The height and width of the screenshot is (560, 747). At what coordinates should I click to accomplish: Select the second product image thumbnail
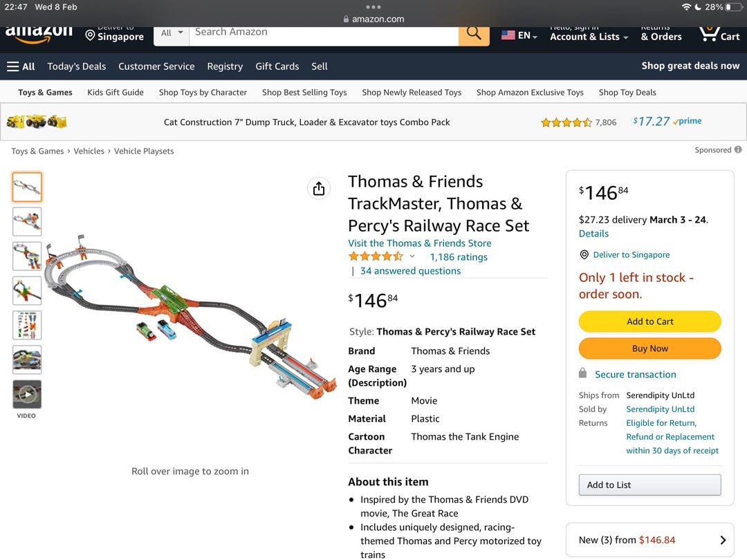coord(26,221)
